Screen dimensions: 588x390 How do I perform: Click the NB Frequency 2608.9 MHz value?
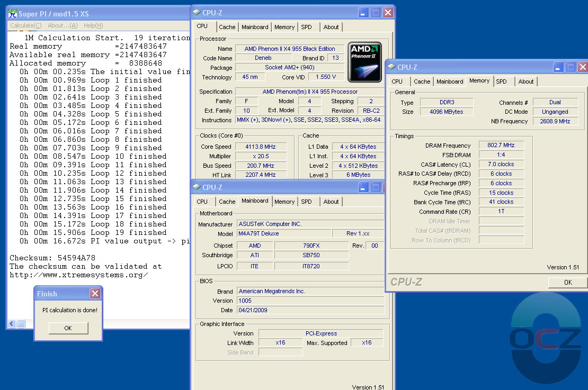(555, 121)
